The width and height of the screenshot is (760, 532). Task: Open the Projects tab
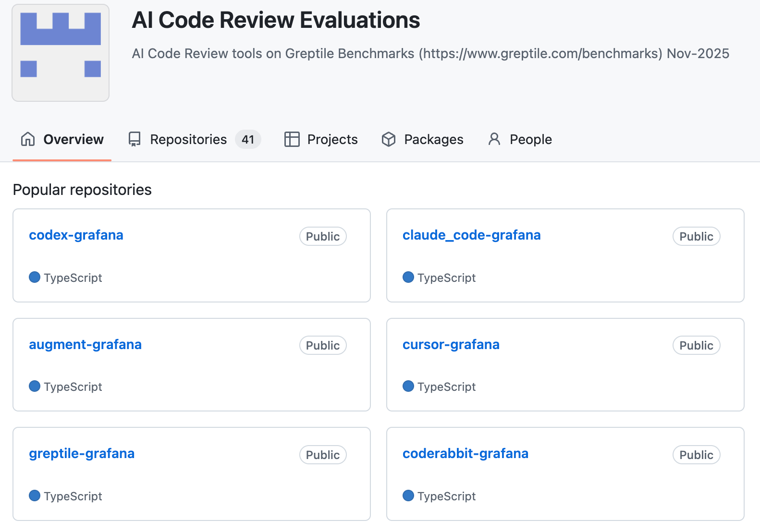coord(332,139)
